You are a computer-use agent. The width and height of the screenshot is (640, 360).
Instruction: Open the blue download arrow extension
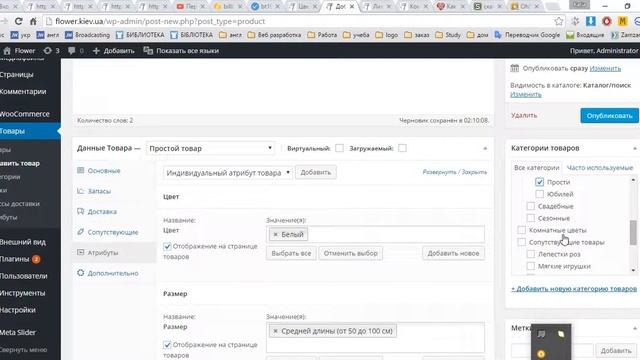tap(591, 21)
